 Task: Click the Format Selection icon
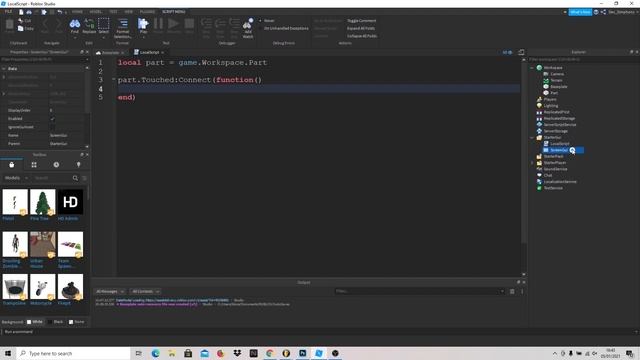click(x=122, y=24)
